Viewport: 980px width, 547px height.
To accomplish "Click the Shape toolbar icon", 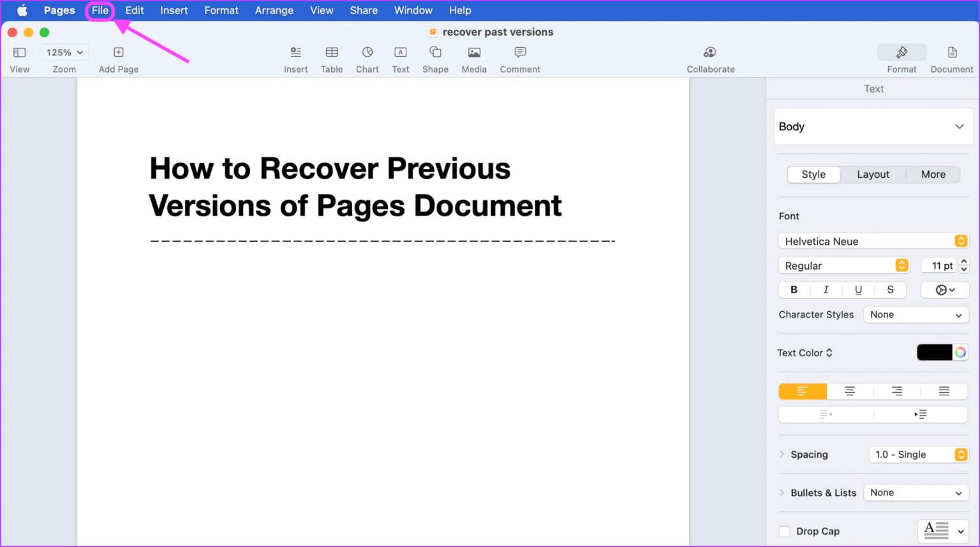I will click(x=435, y=52).
